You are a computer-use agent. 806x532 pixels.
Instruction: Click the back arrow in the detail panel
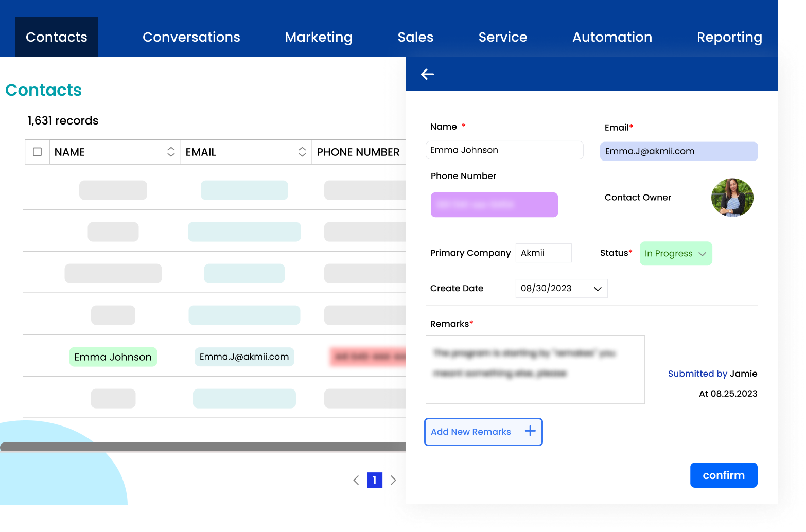[x=427, y=75]
